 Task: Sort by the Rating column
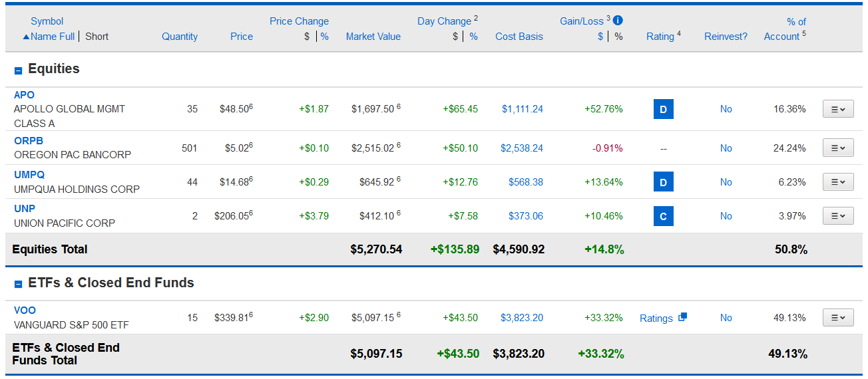660,37
